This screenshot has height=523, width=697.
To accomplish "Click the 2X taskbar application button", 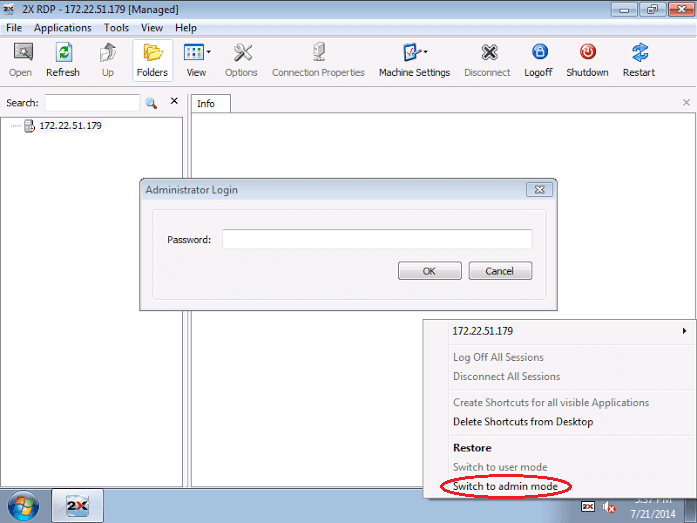I will pyautogui.click(x=78, y=506).
